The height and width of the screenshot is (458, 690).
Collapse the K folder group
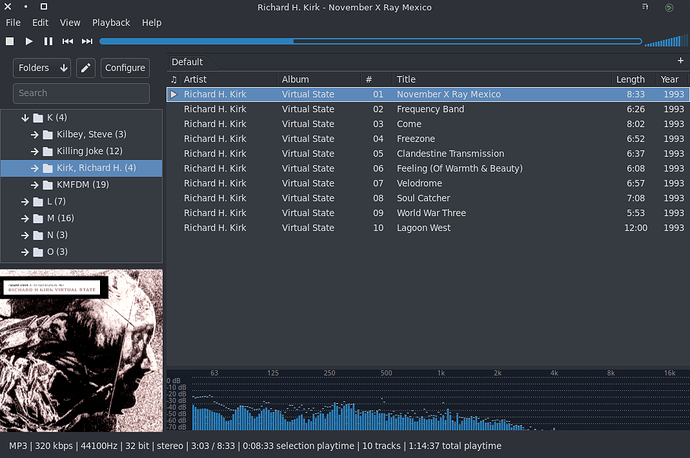pyautogui.click(x=26, y=117)
